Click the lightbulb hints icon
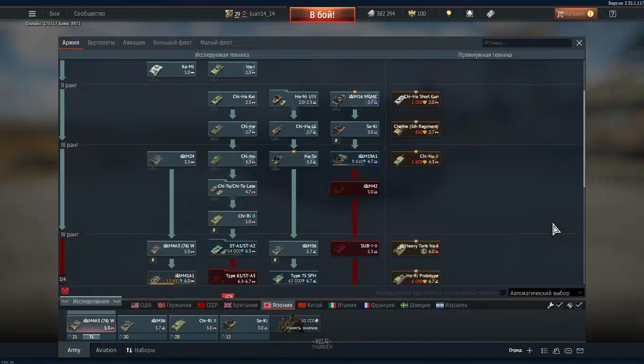 click(x=449, y=14)
